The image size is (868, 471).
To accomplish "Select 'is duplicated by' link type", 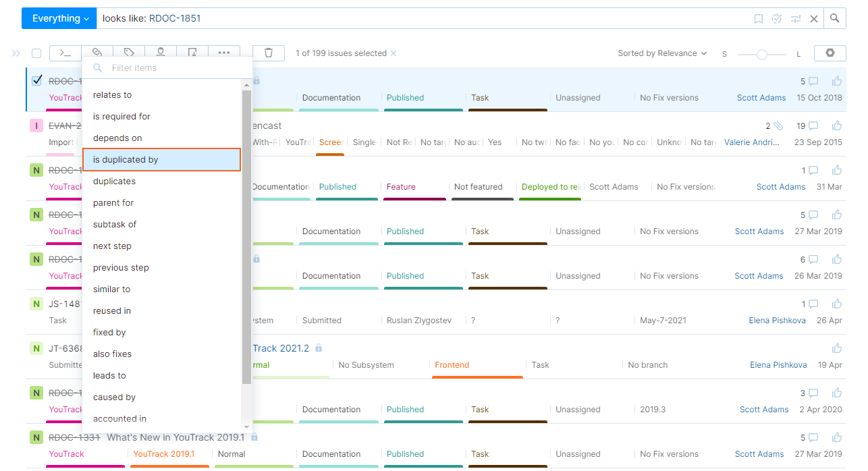I will [161, 160].
